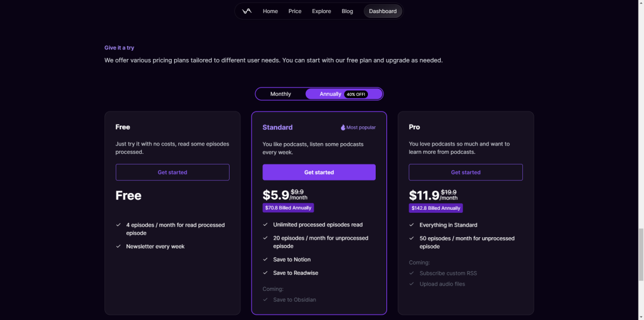The width and height of the screenshot is (644, 320).
Task: Switch billing to Monthly
Action: (x=280, y=94)
